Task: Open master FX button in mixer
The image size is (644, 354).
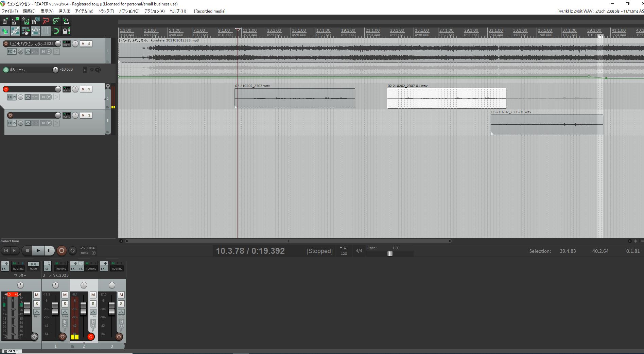Action: click(5, 266)
